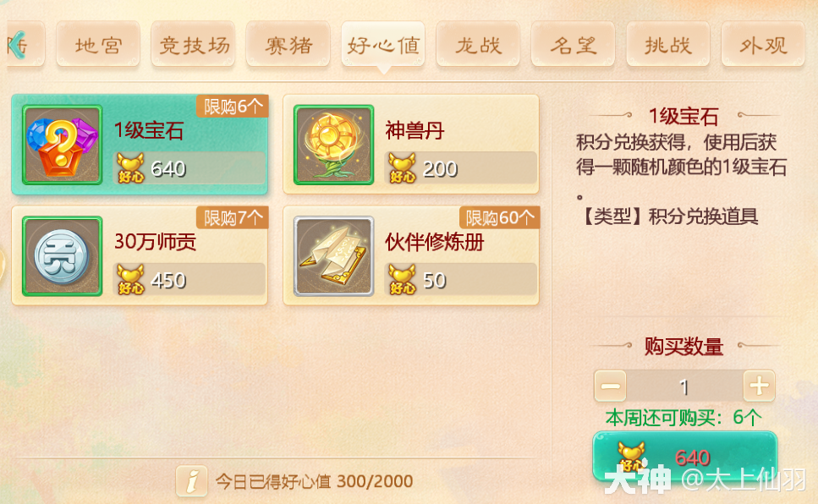The image size is (818, 504).
Task: Click heart currency icon next to 50
Action: coord(402,280)
